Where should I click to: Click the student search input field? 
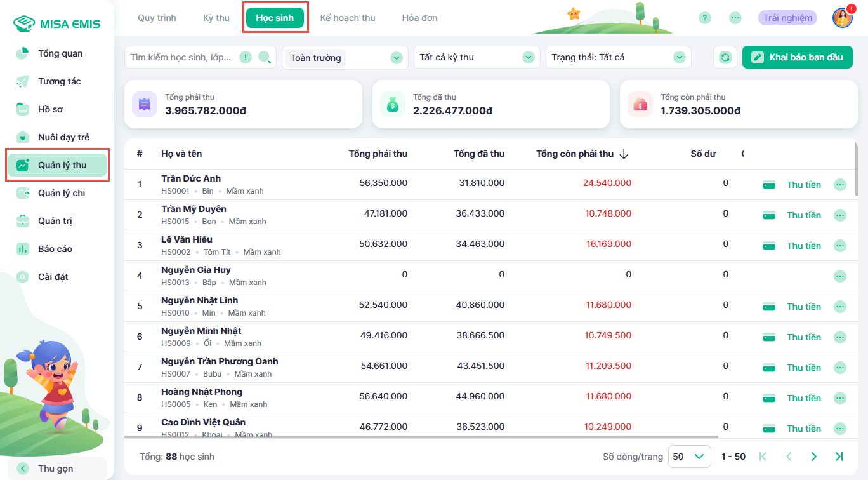[181, 58]
